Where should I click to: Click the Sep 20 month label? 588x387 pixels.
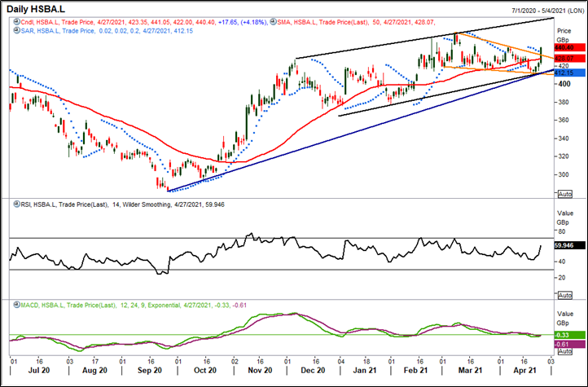pyautogui.click(x=149, y=371)
